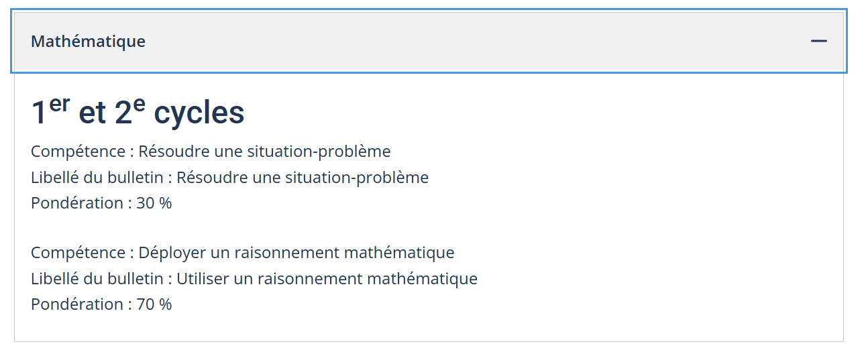
Task: Click the "Pondération : 70 %" line
Action: (x=101, y=304)
